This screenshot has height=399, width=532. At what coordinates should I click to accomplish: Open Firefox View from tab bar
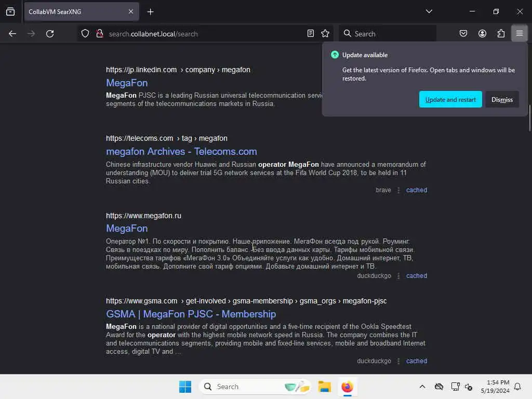click(x=10, y=11)
